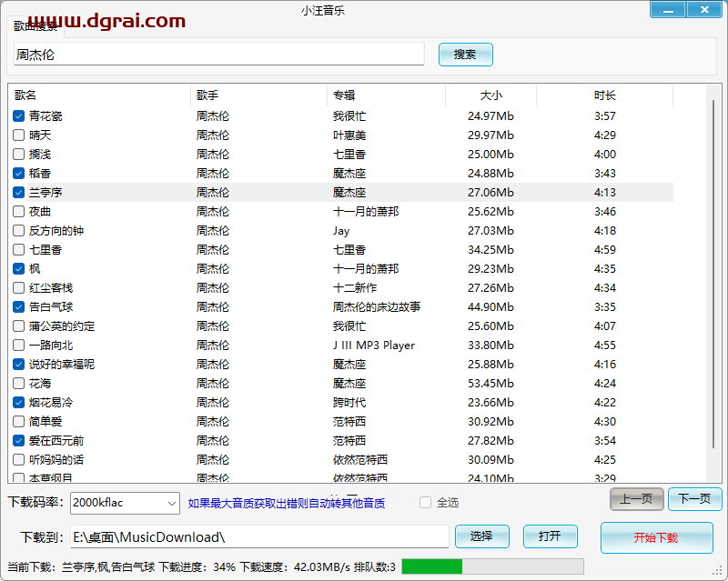Click the size value 34.25Mb
The image size is (728, 581).
tap(490, 250)
